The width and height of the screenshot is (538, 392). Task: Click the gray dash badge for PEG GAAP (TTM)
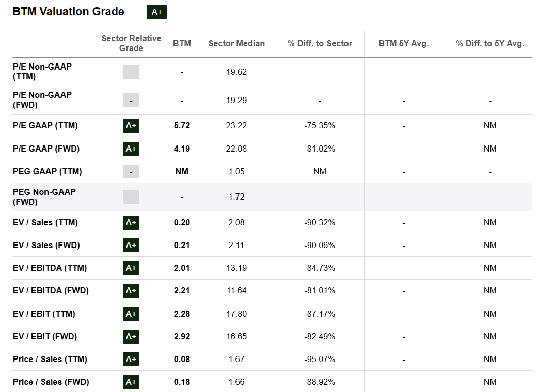(131, 171)
